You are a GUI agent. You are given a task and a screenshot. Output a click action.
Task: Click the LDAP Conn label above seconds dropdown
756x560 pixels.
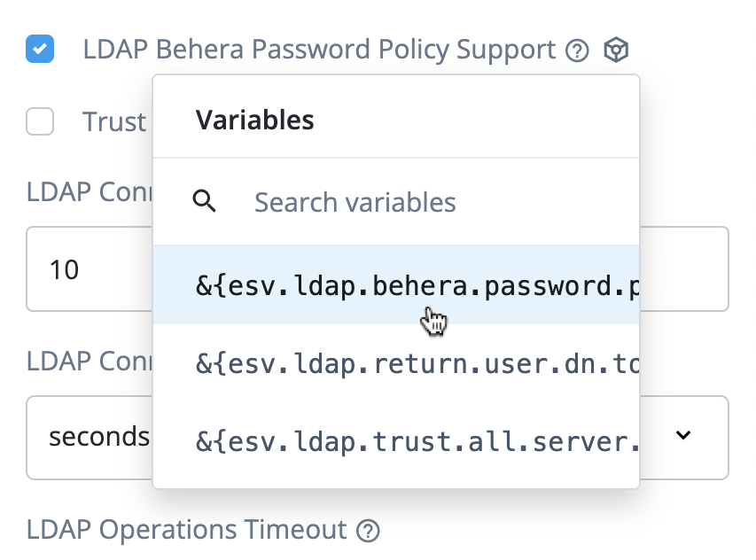click(89, 361)
